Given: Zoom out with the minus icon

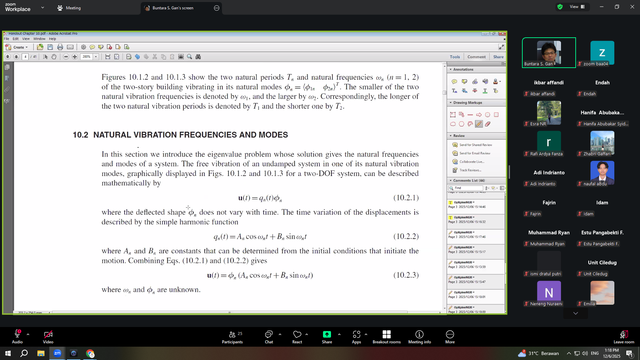Looking at the screenshot, I should pyautogui.click(x=66, y=57).
